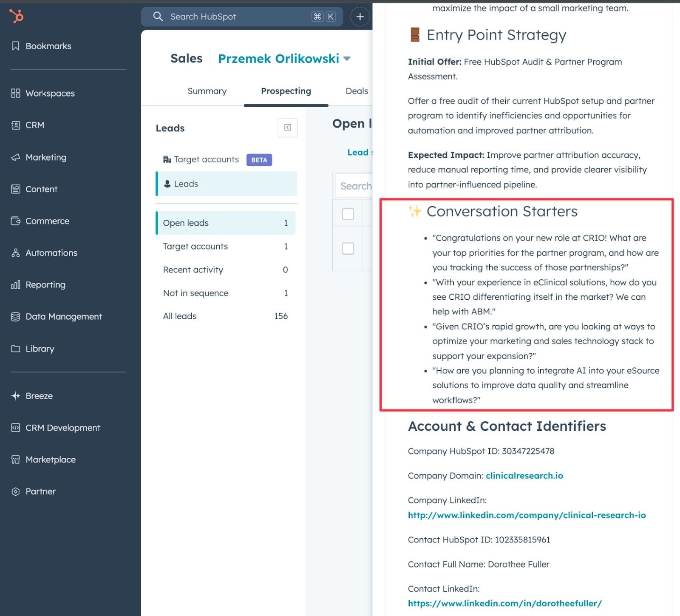The width and height of the screenshot is (680, 616).
Task: Open the Workspaces menu item
Action: pos(43,93)
